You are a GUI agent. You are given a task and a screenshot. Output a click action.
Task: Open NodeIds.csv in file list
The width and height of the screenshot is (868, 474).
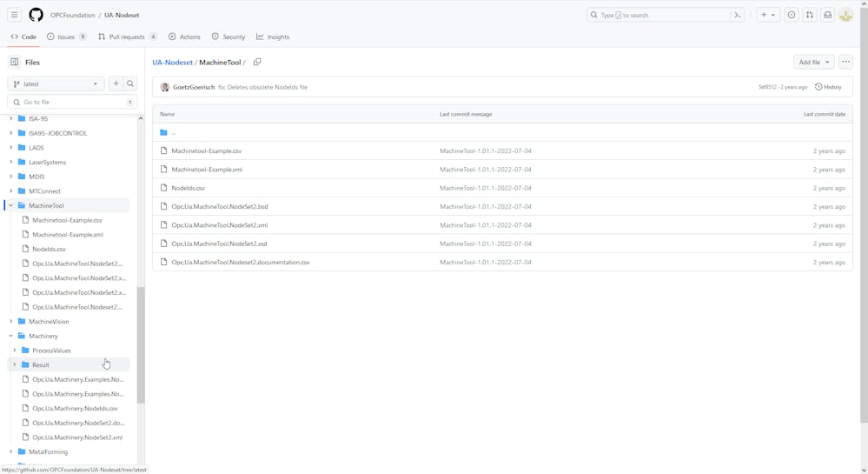(189, 188)
